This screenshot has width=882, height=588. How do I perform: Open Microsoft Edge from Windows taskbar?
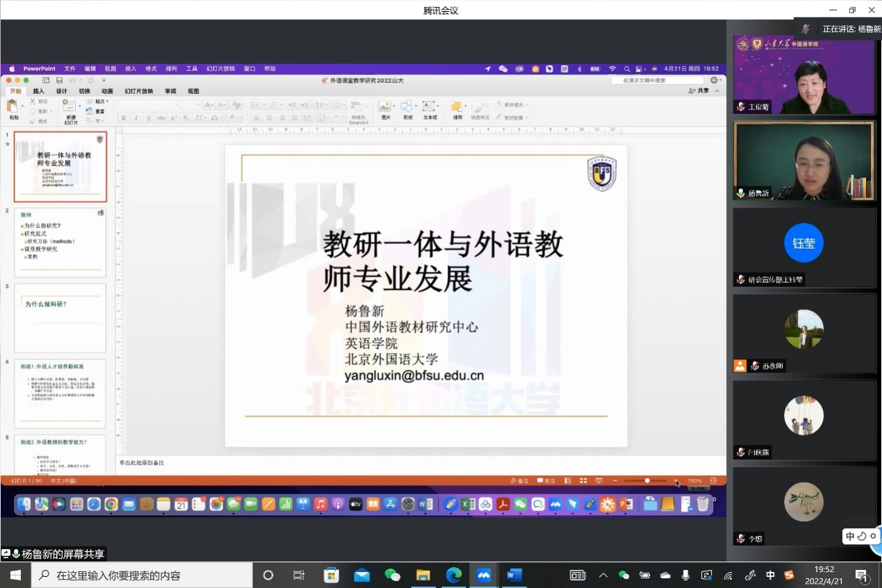pos(453,575)
